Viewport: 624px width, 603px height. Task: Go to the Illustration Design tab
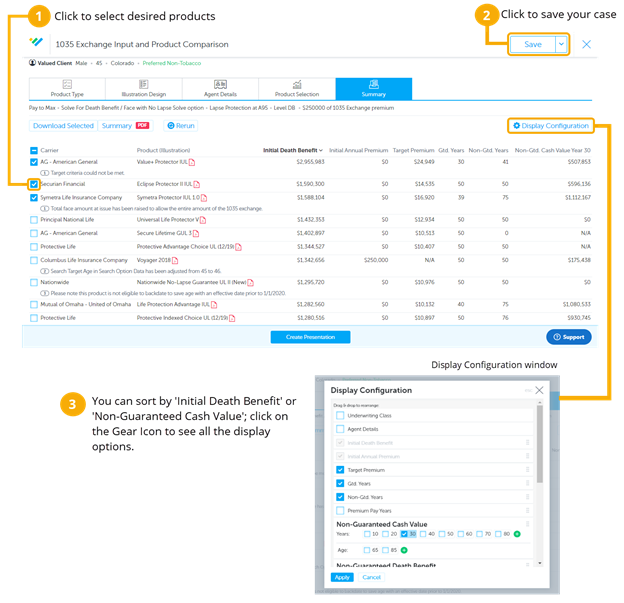[x=144, y=89]
